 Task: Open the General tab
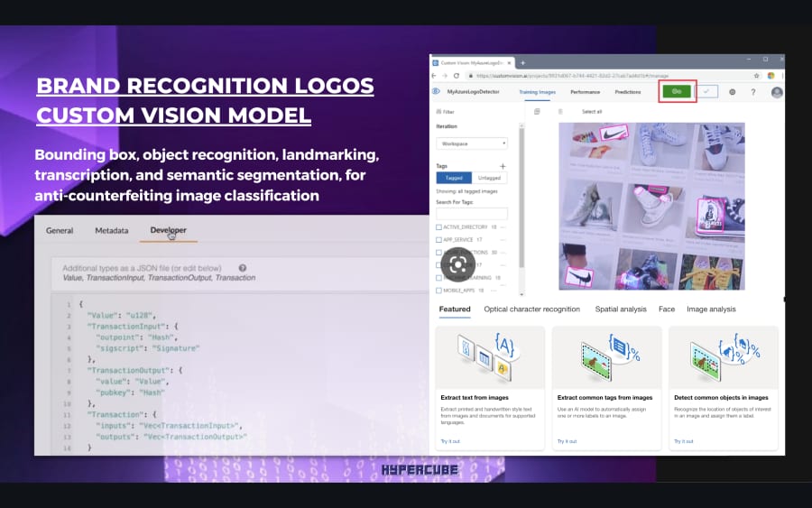point(60,230)
